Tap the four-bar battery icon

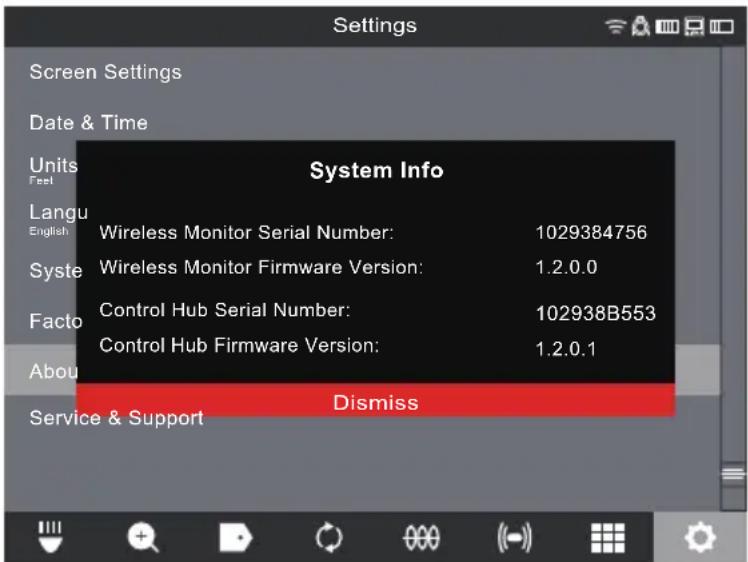[667, 27]
